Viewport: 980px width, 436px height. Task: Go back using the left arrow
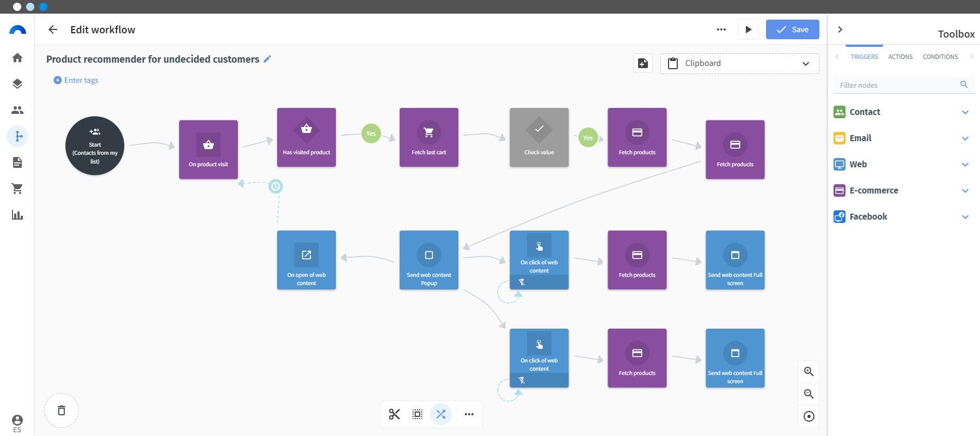point(53,29)
